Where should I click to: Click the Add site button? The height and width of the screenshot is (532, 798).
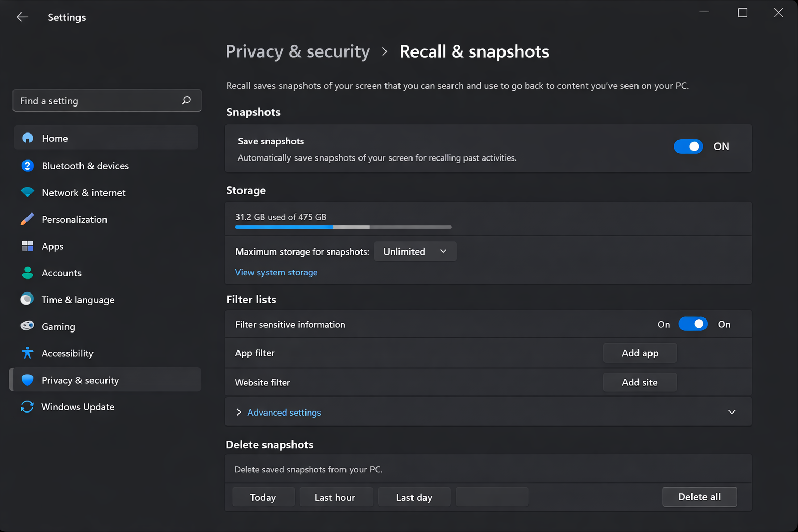tap(640, 382)
